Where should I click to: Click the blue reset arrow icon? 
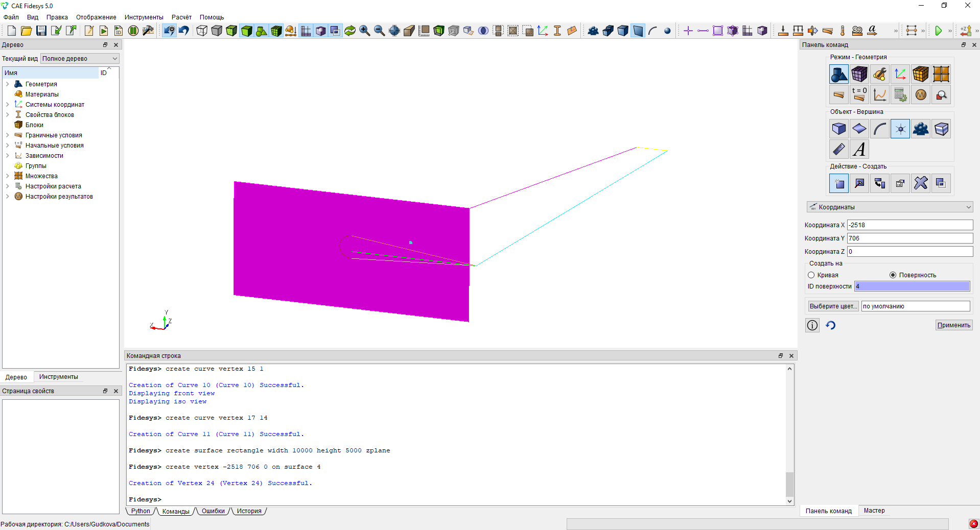tap(831, 325)
